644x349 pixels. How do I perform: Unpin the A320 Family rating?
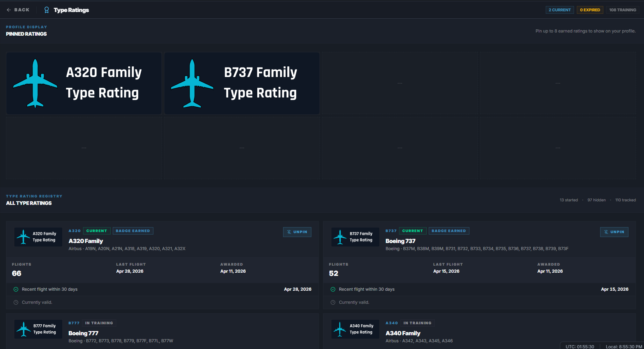(x=297, y=232)
